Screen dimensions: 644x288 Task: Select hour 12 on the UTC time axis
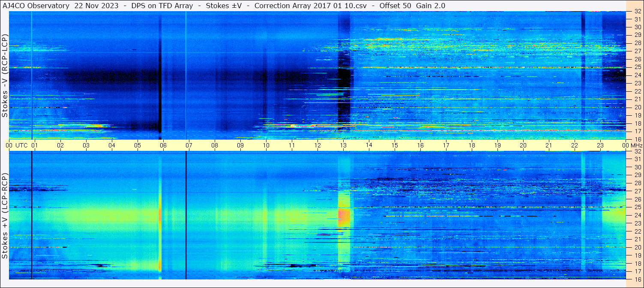pyautogui.click(x=318, y=145)
